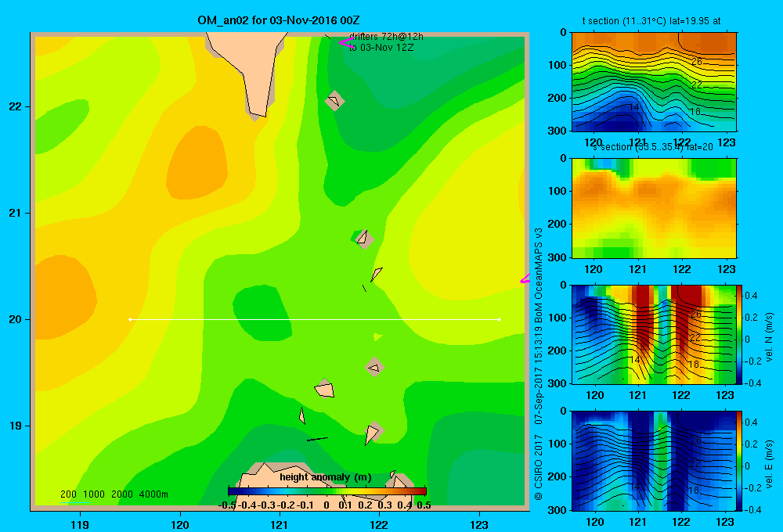Click depth label 300 on the salinity section axis

557,257
